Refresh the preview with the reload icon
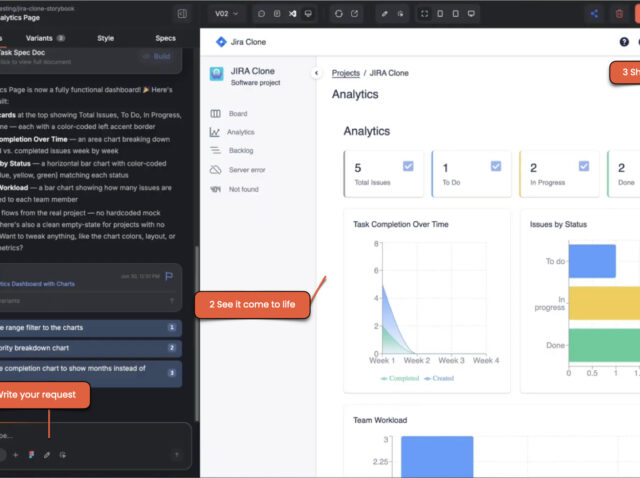The height and width of the screenshot is (478, 640). (339, 14)
